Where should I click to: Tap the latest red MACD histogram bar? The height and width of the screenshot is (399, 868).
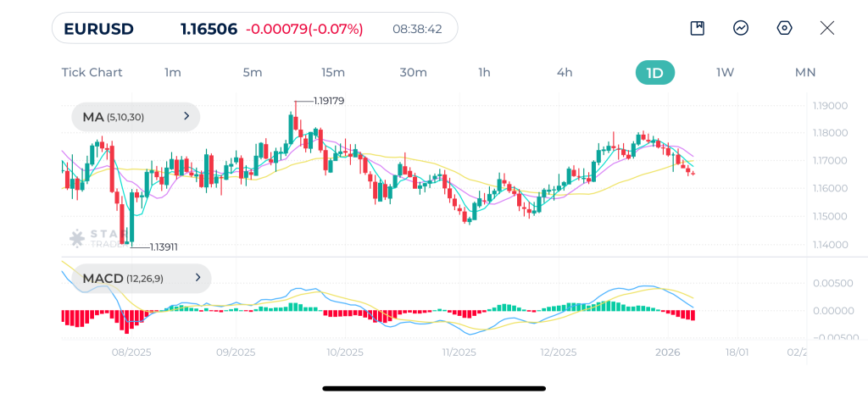click(693, 315)
